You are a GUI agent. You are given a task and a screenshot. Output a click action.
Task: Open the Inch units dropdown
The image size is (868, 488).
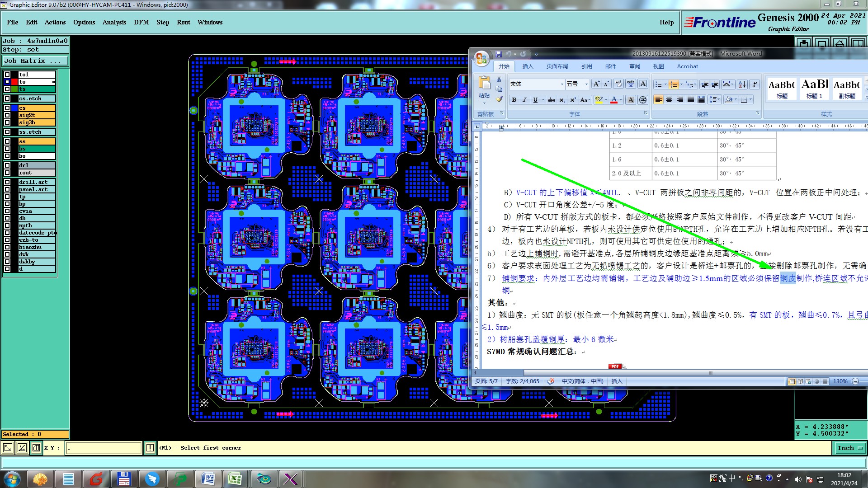(850, 448)
